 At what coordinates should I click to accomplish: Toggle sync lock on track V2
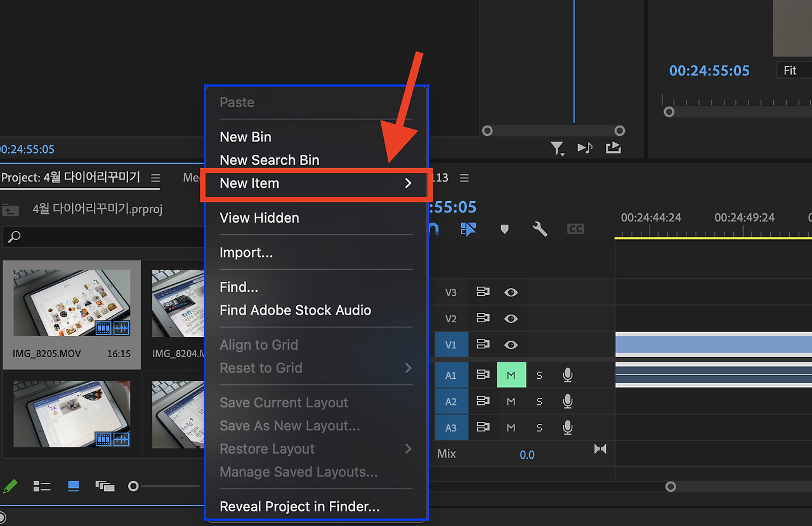click(483, 319)
